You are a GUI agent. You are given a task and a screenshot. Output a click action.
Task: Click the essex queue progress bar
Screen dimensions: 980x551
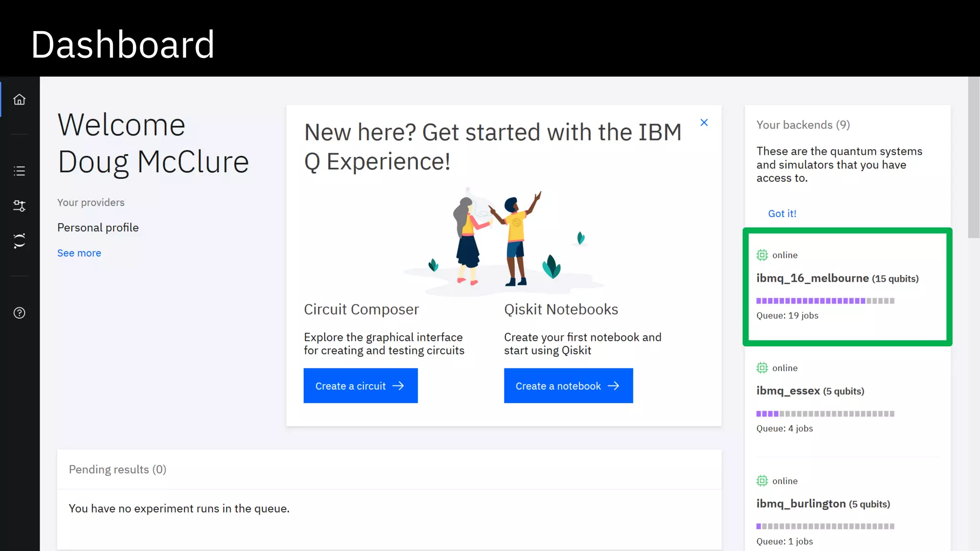click(825, 414)
